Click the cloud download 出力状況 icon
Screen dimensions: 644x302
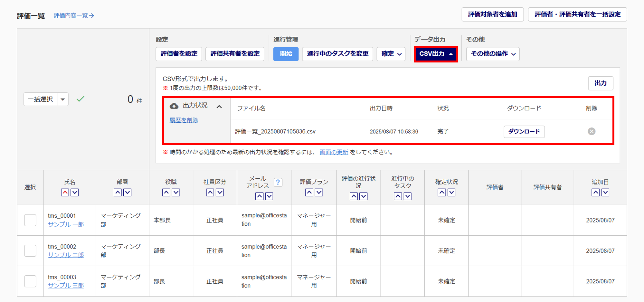coord(174,106)
